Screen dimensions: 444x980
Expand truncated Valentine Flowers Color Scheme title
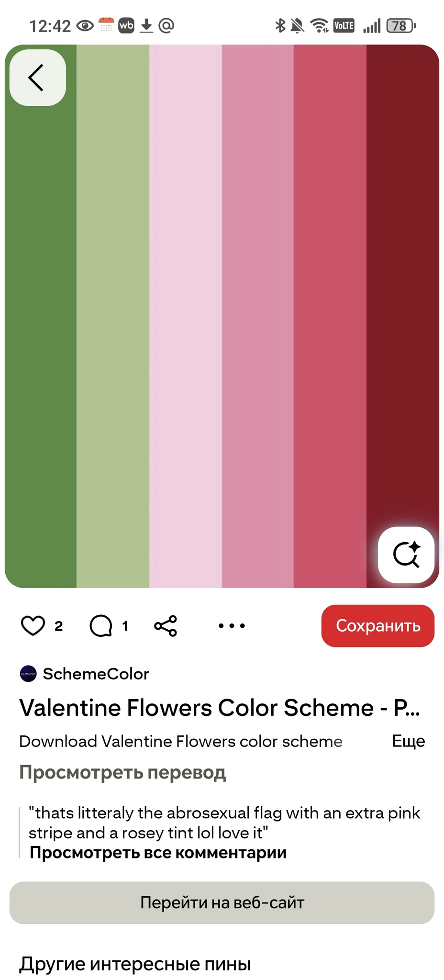click(220, 708)
